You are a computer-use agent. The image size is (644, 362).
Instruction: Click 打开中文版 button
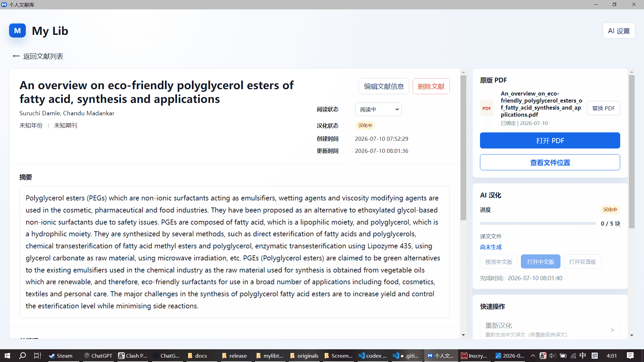(x=541, y=262)
